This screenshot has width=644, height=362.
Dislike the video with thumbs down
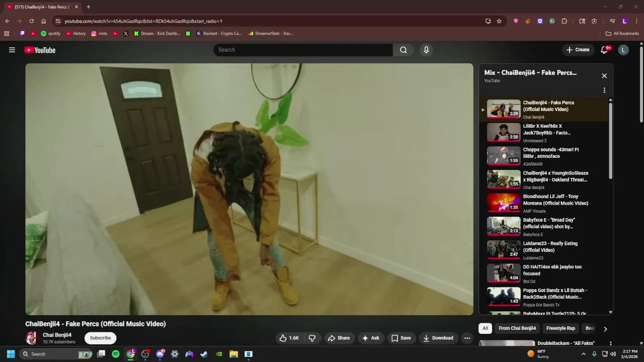[312, 338]
